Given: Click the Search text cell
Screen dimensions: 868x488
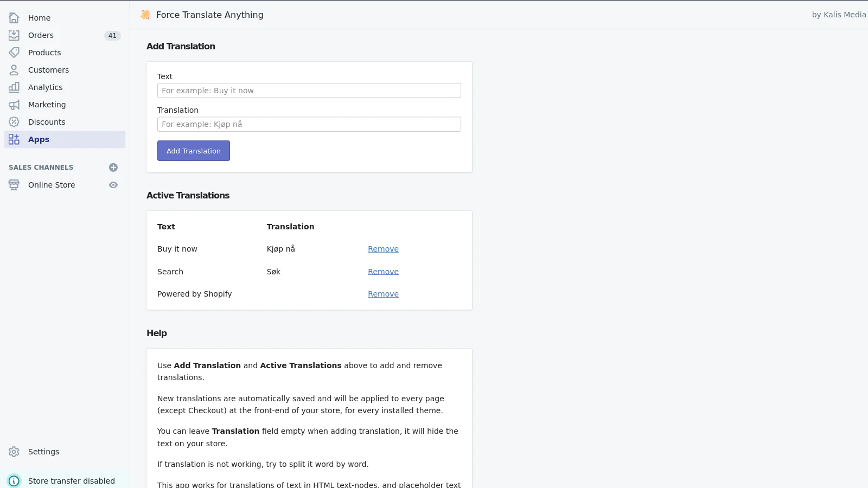Looking at the screenshot, I should pos(170,272).
